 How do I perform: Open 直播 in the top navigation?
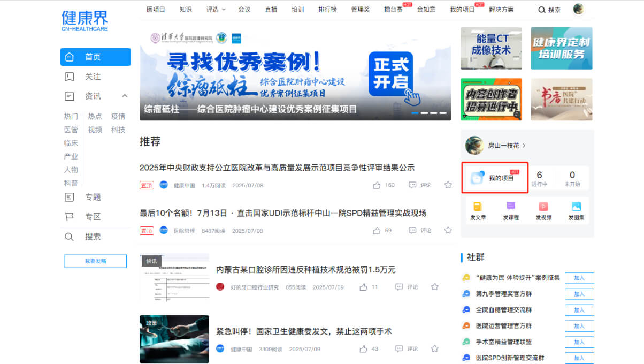click(271, 9)
